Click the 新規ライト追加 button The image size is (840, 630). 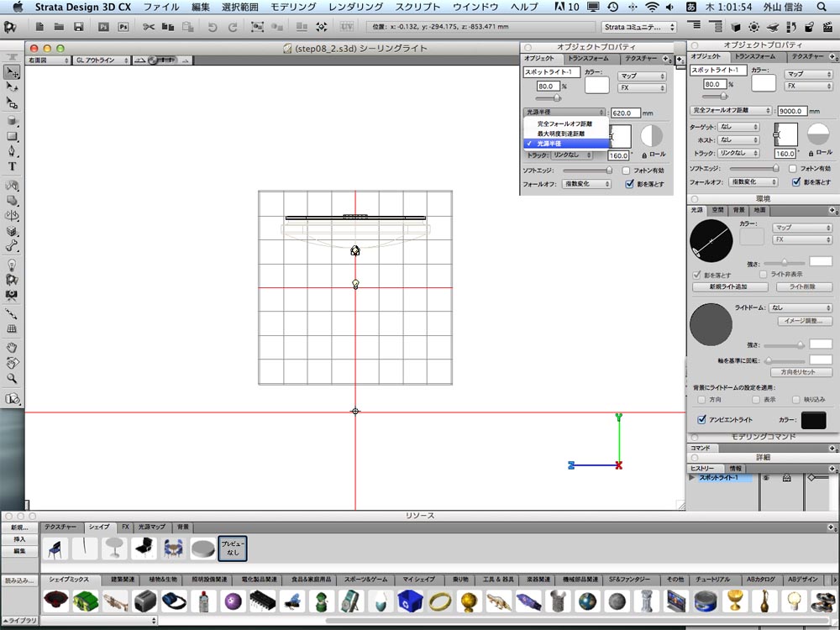click(728, 286)
